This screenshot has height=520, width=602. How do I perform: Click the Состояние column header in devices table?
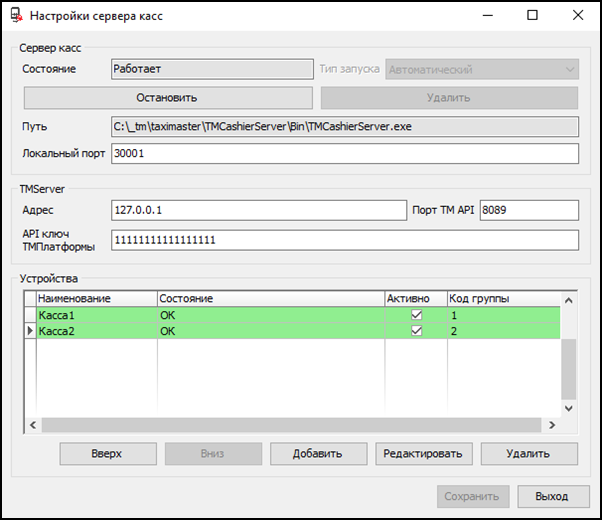click(271, 299)
